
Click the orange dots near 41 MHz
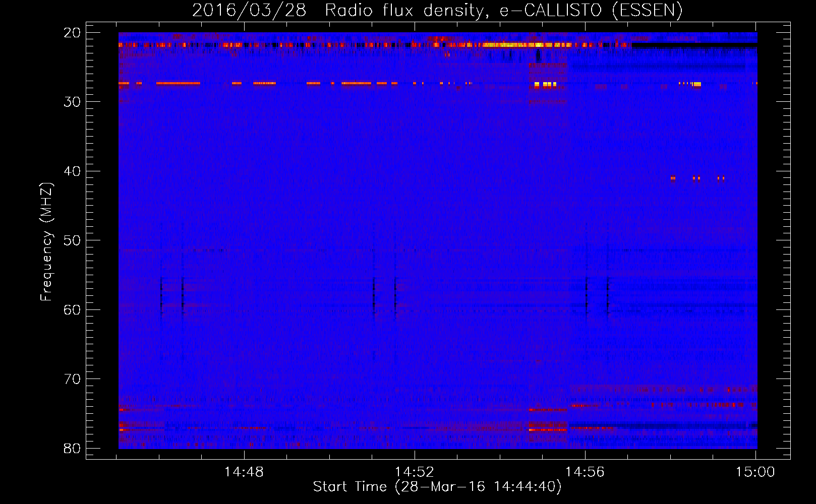[x=697, y=178]
